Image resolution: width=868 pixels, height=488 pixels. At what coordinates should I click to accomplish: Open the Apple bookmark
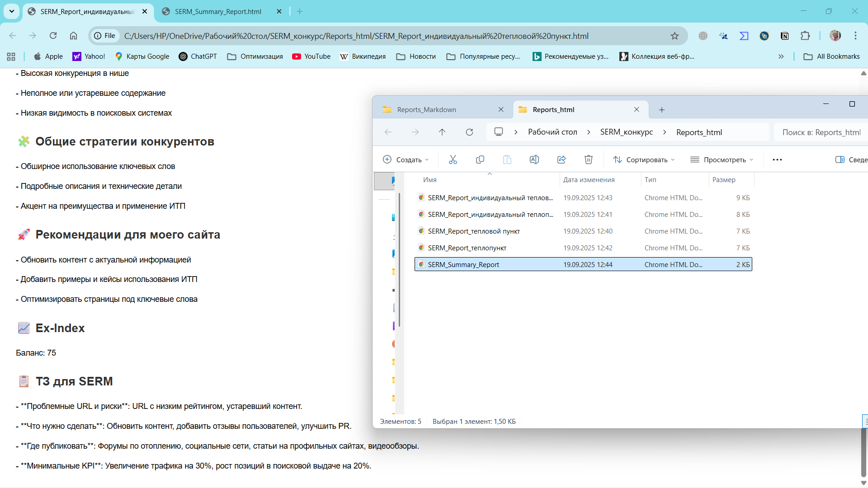click(x=48, y=56)
